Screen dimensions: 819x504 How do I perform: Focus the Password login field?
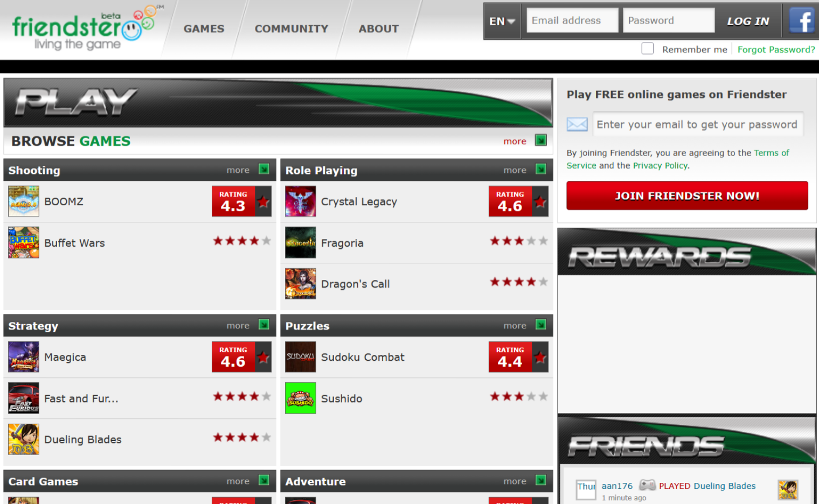(x=669, y=20)
